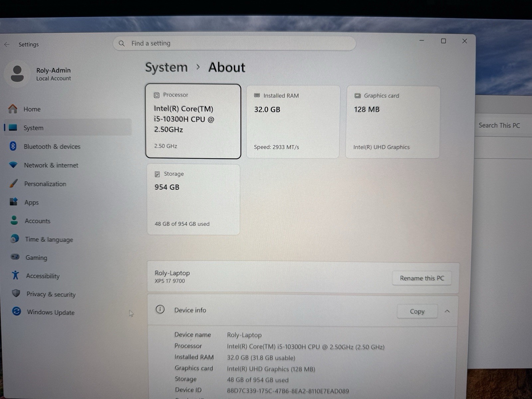
Task: Select the Storage info card
Action: [x=194, y=199]
